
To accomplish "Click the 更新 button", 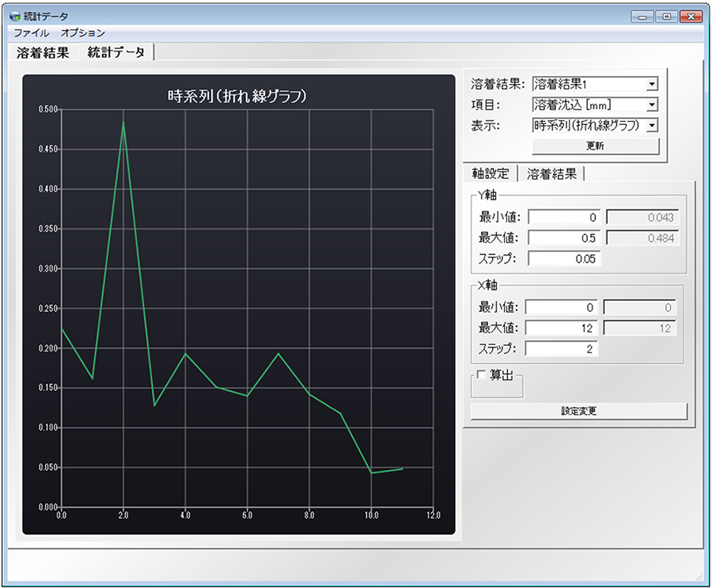I will pyautogui.click(x=595, y=146).
